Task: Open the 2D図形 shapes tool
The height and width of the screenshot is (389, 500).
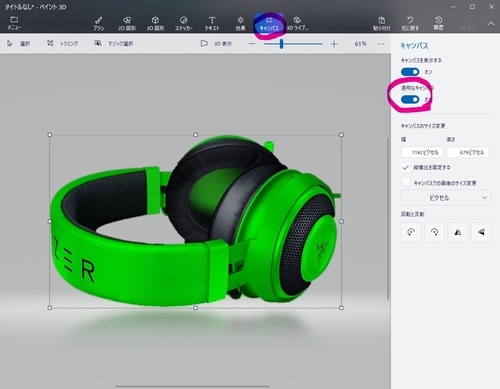Action: point(127,24)
